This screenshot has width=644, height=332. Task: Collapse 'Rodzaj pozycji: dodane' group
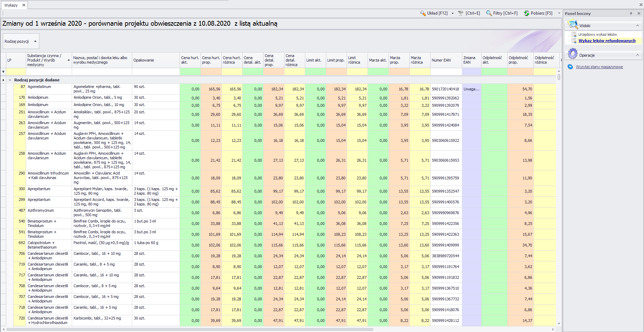coord(10,80)
